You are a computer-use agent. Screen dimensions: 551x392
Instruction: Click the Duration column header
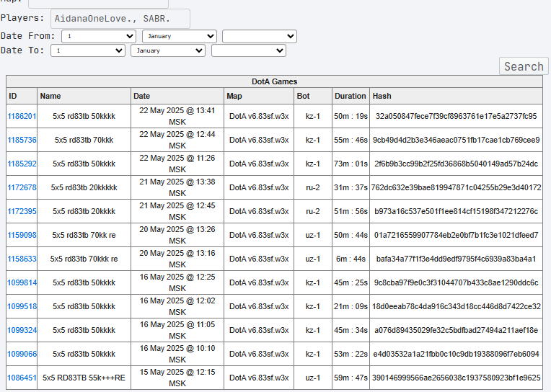[x=351, y=96]
